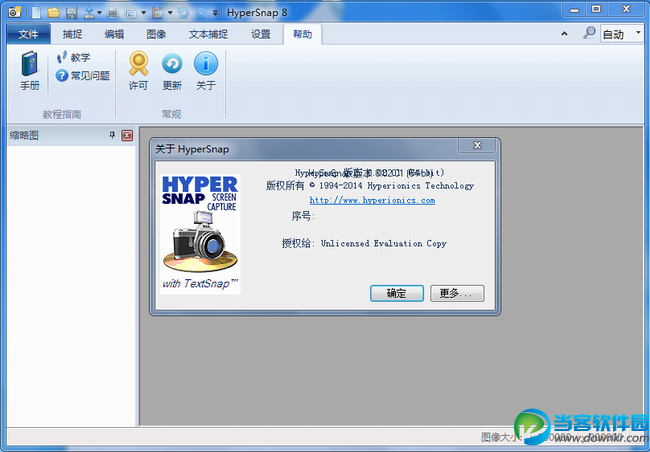
Task: Maximize the HyperSnap 8 window
Action: pos(596,10)
